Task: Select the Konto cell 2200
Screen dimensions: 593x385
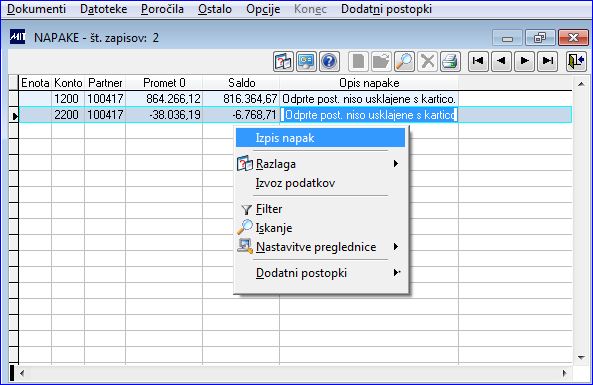Action: pos(68,115)
